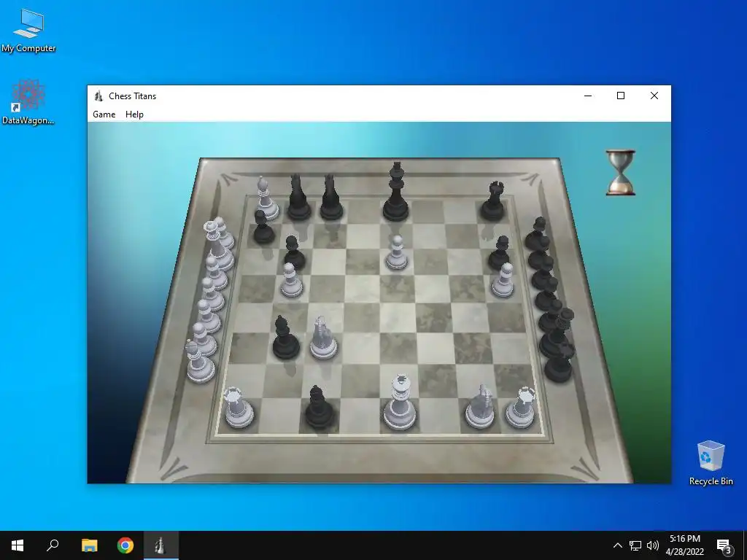Expand the hidden system tray icons
The image size is (747, 560).
point(617,545)
